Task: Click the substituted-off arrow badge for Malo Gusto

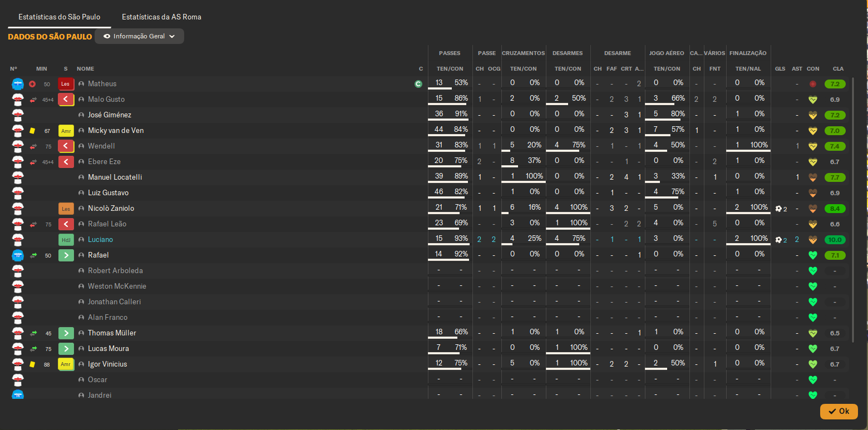Action: click(66, 100)
